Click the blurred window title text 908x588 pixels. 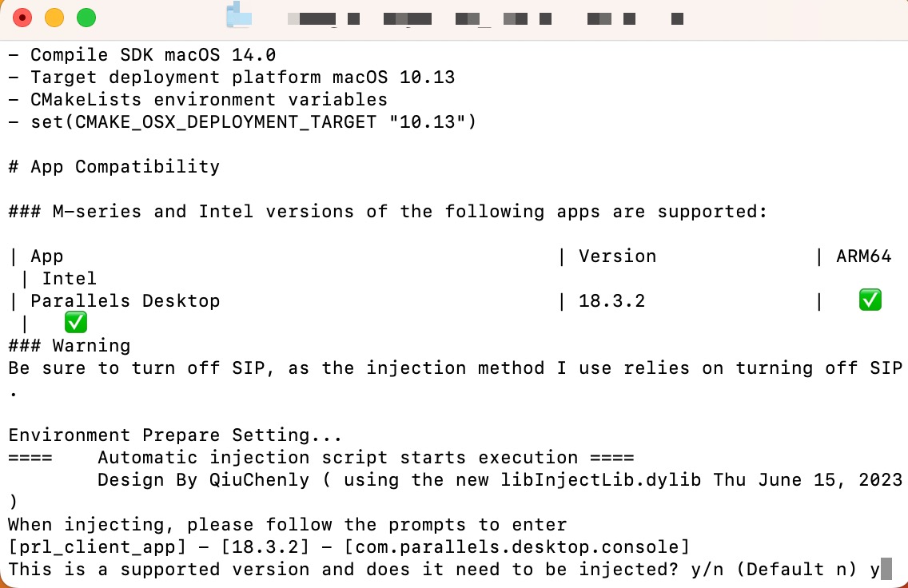[485, 19]
